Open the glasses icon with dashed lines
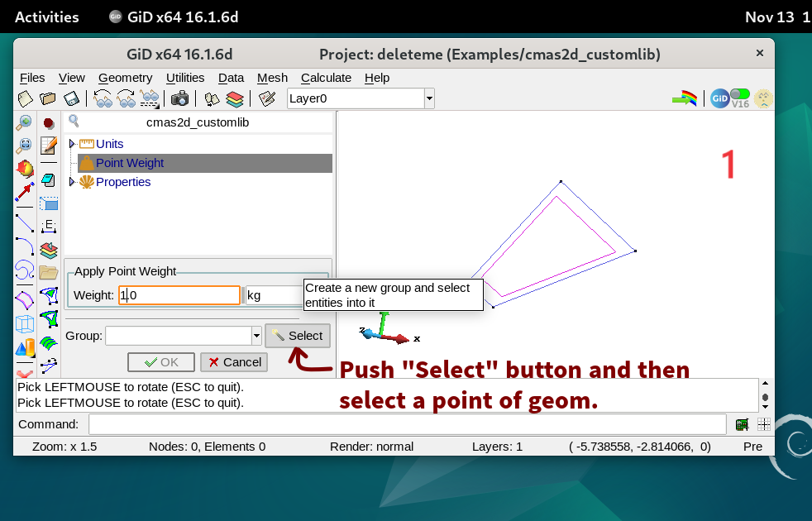 [x=150, y=98]
